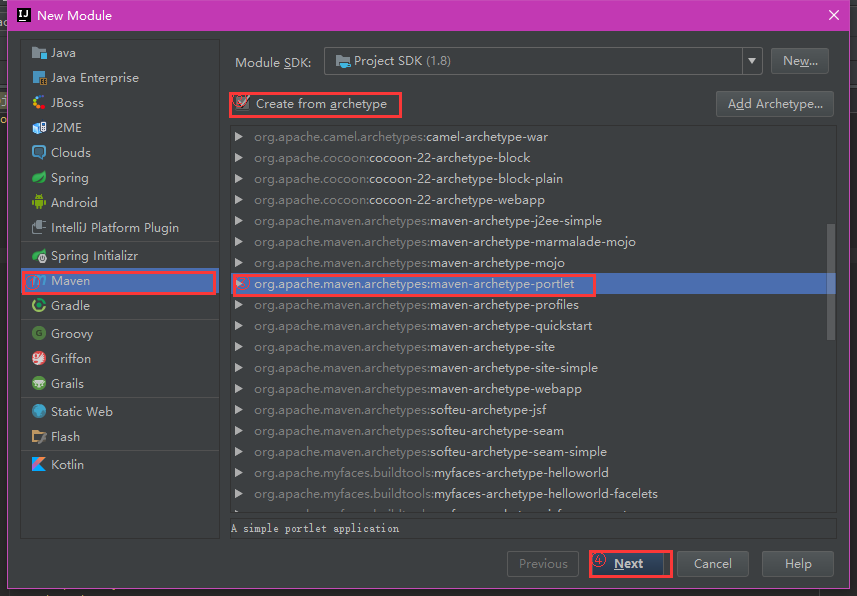857x596 pixels.
Task: Click the Groovy icon
Action: click(x=39, y=334)
